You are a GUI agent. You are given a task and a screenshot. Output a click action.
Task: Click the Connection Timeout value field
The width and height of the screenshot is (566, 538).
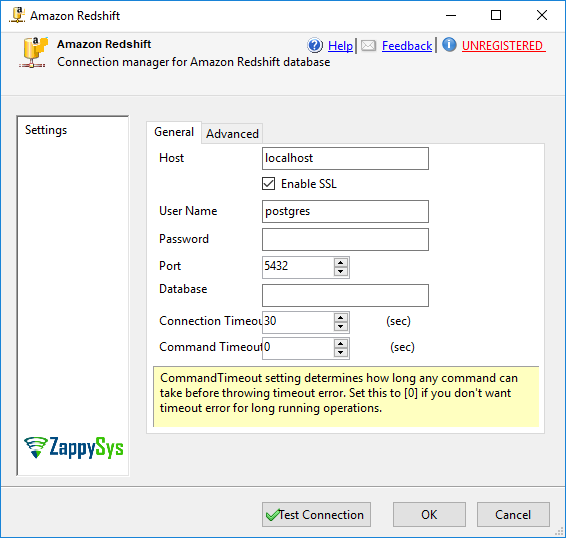click(x=298, y=322)
